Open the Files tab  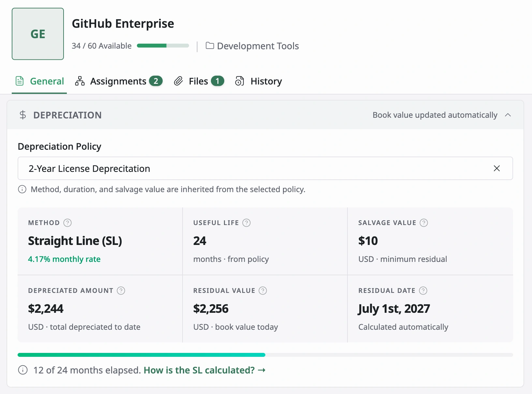[199, 81]
